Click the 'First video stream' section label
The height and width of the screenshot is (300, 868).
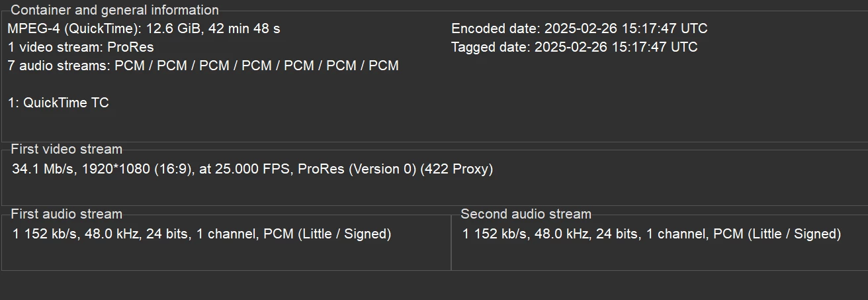pos(66,149)
